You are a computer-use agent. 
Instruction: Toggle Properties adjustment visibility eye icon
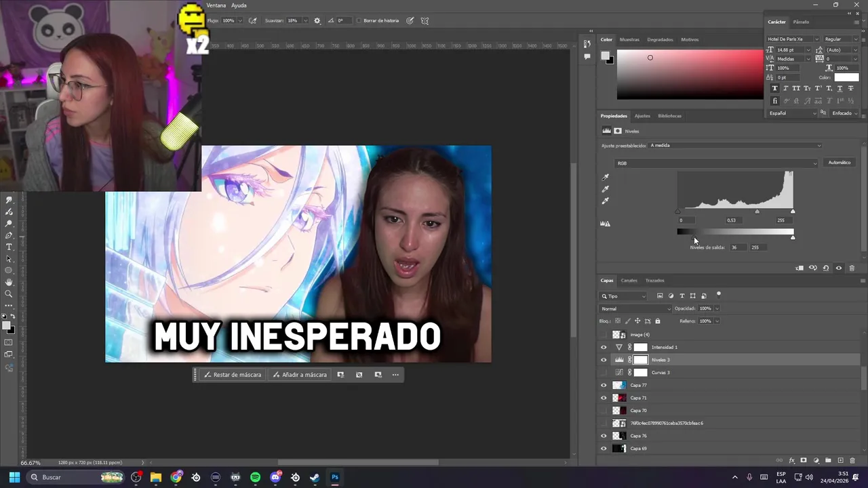[x=839, y=268]
